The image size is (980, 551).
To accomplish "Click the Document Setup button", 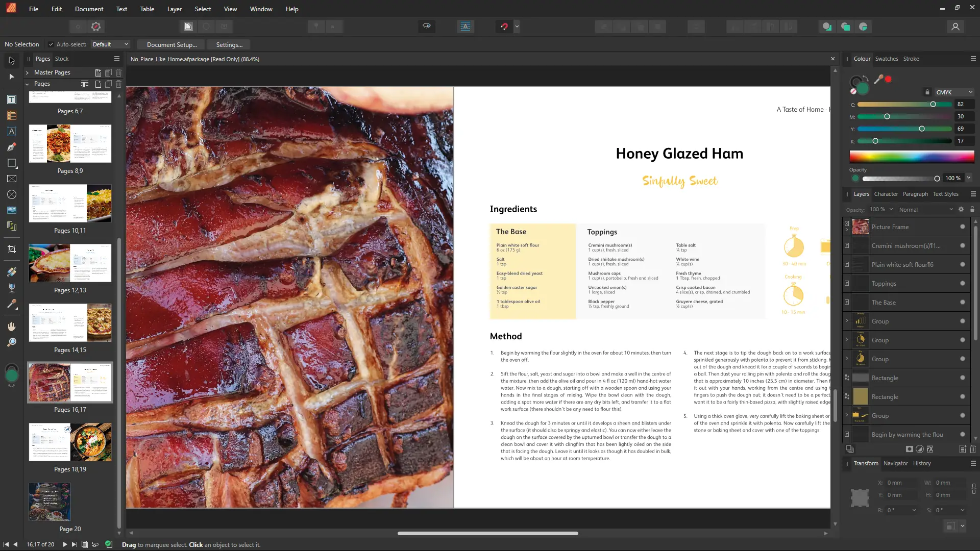I will point(171,45).
